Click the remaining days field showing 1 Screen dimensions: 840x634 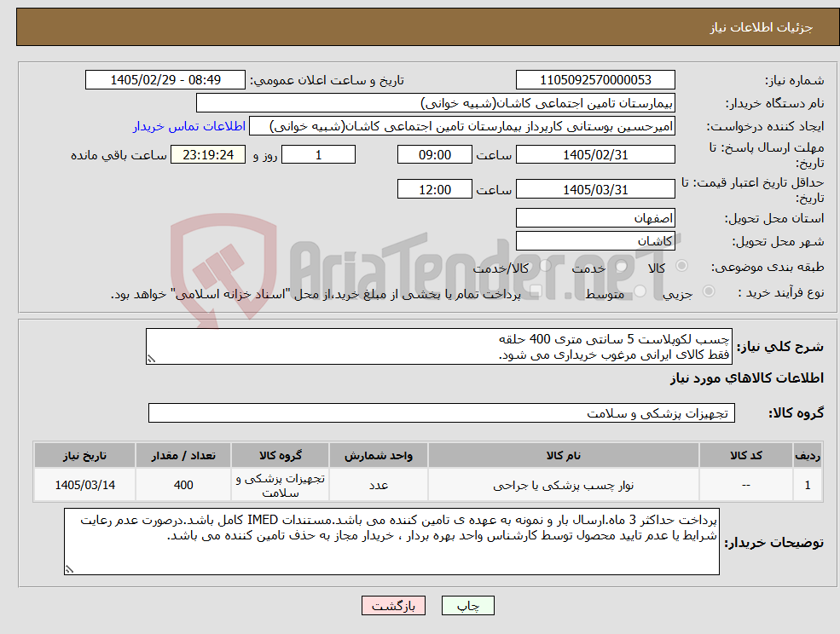pyautogui.click(x=318, y=155)
